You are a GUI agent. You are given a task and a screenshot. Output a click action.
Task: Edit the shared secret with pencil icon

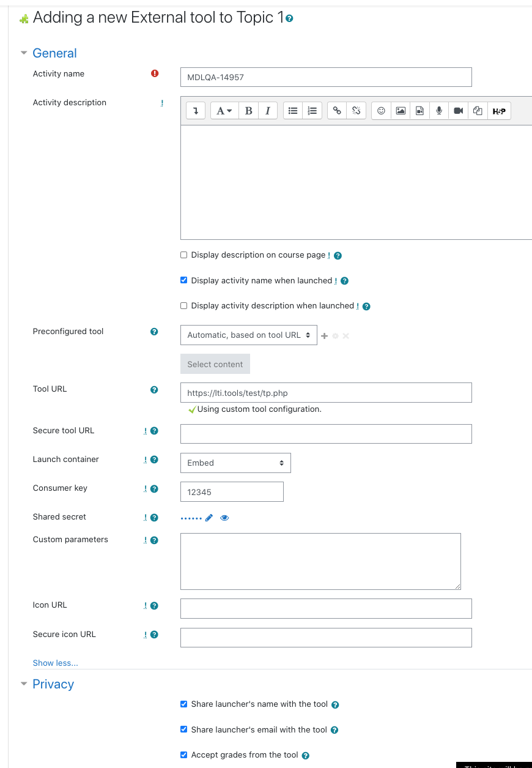tap(209, 518)
